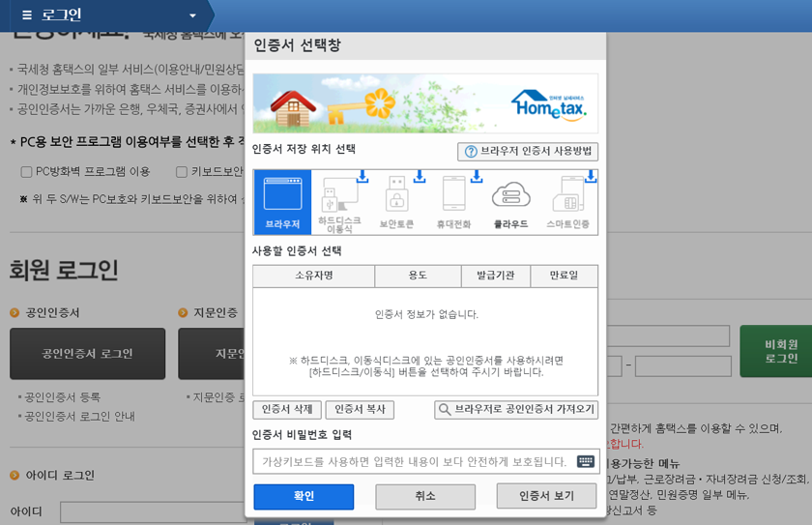
Task: Focus the 아이디 input field
Action: [153, 512]
